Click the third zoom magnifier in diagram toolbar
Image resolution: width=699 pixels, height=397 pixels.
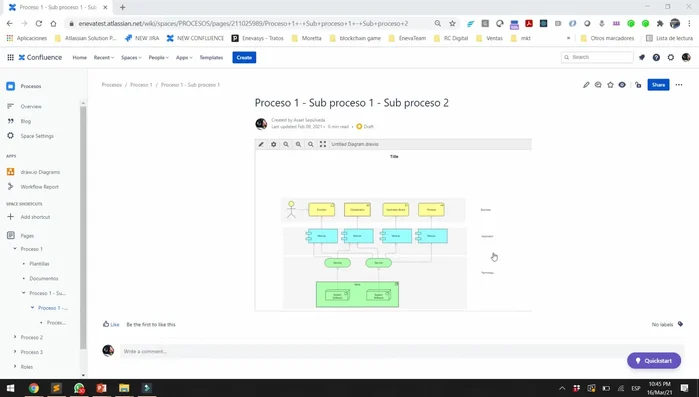point(311,144)
